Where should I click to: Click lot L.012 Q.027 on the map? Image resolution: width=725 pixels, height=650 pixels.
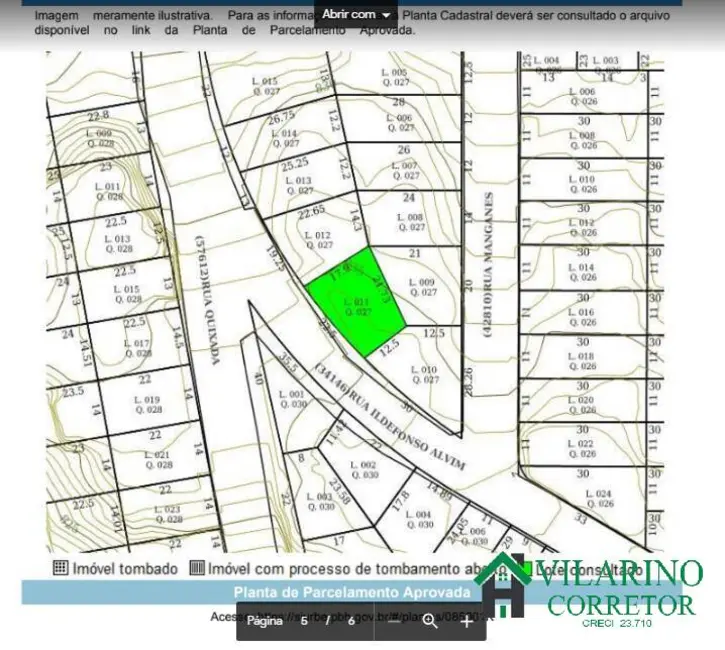coord(317,238)
